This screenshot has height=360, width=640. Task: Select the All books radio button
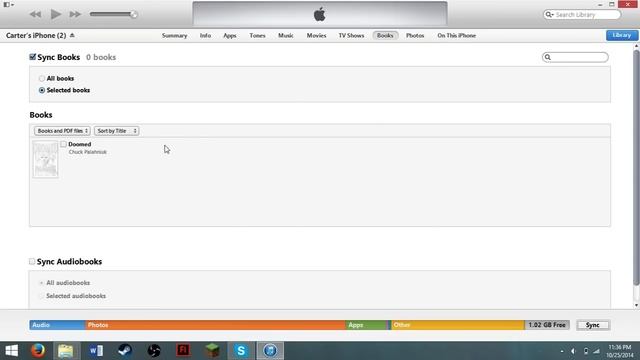point(42,78)
